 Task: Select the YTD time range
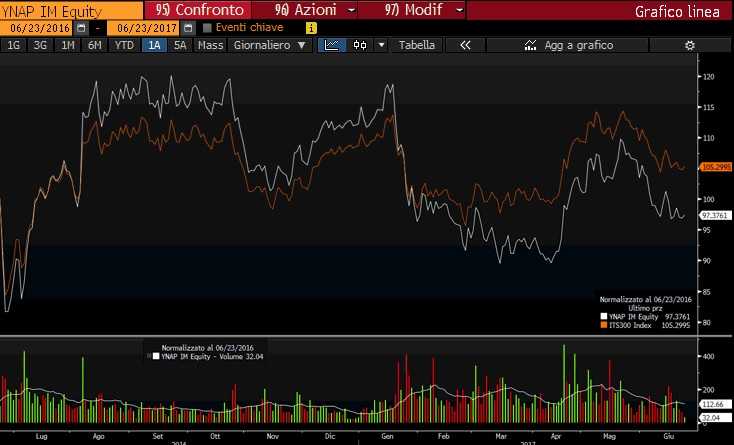pyautogui.click(x=124, y=45)
